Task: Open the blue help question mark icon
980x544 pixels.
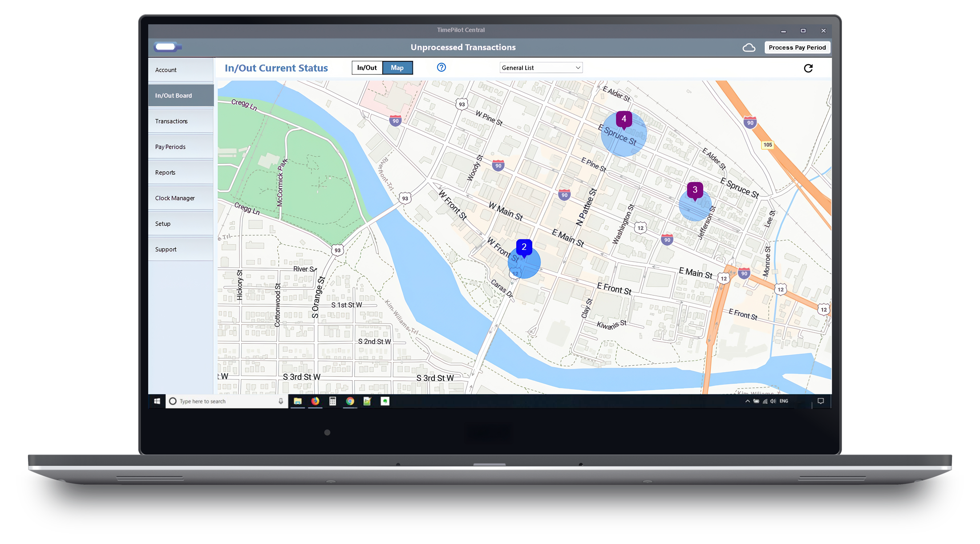Action: point(441,67)
